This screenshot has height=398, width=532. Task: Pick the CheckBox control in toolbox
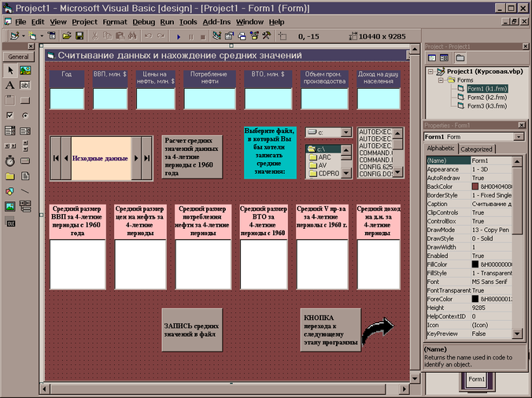(10, 116)
